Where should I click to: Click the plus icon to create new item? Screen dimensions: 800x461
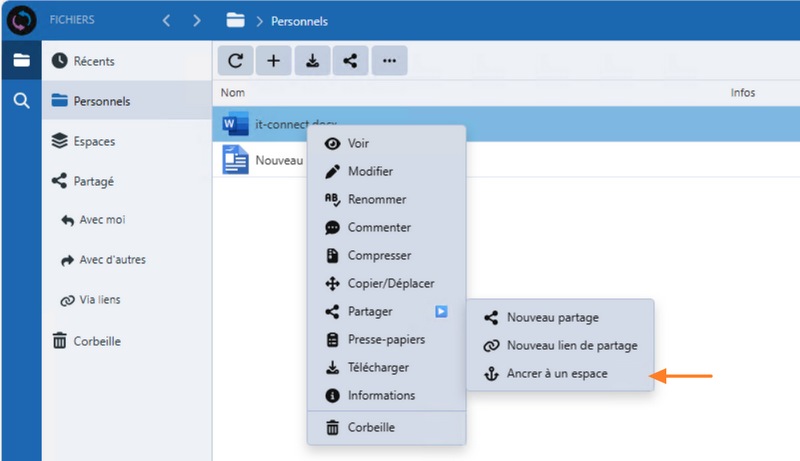pyautogui.click(x=273, y=61)
